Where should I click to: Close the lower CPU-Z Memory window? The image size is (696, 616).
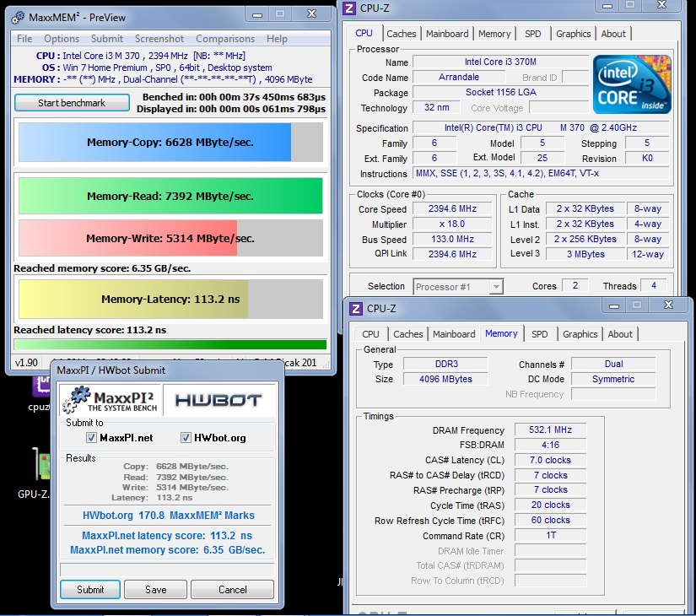[668, 305]
